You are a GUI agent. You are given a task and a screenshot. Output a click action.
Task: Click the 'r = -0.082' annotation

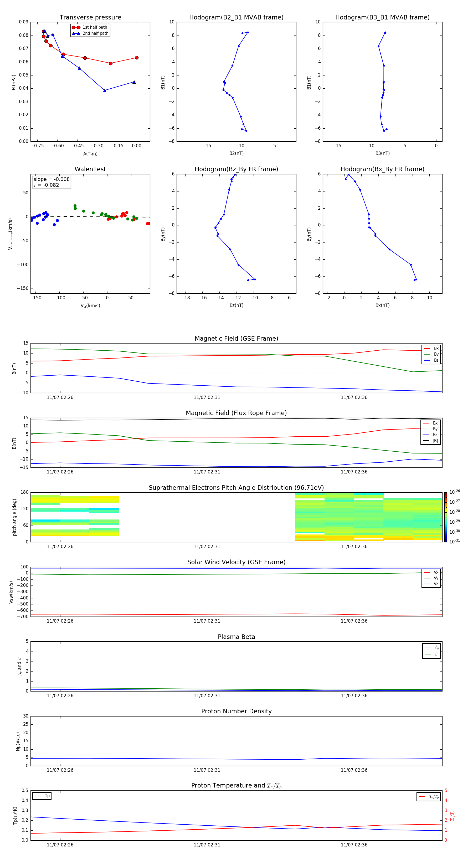coord(47,185)
